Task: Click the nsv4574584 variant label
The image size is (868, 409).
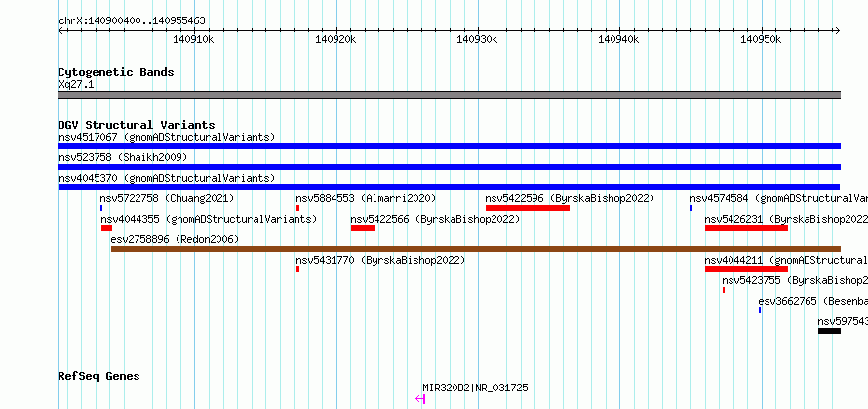Action: pos(779,198)
